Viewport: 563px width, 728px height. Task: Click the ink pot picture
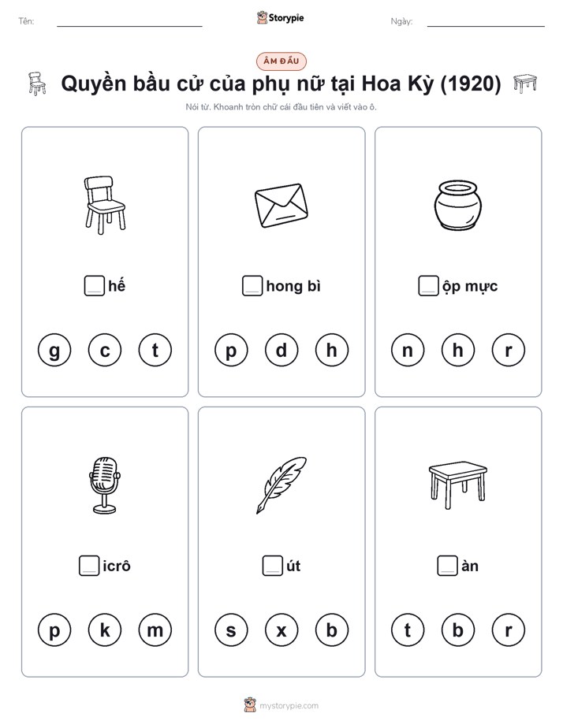[458, 205]
